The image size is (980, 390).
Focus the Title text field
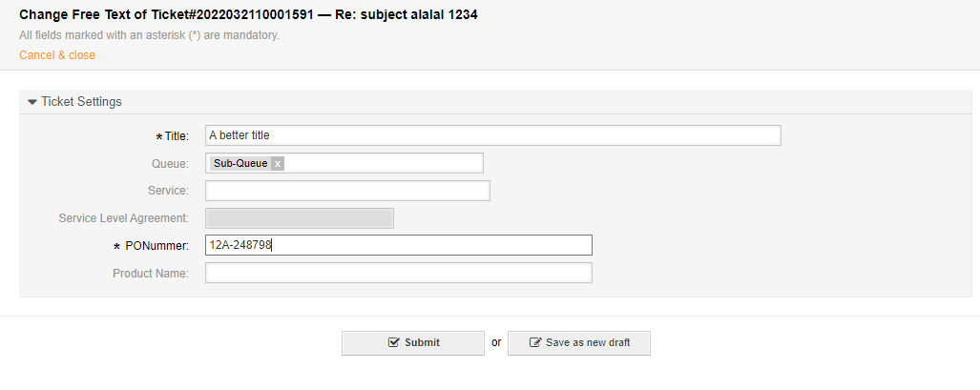(x=492, y=135)
